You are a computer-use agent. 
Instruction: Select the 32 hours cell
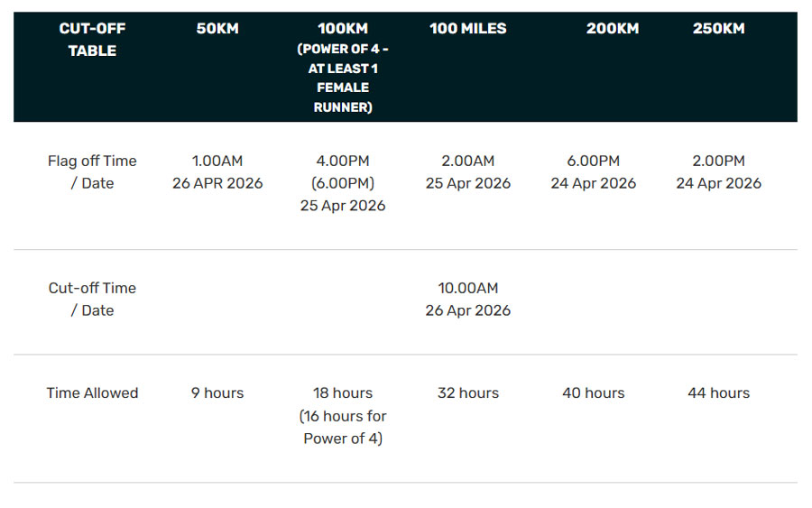point(467,393)
